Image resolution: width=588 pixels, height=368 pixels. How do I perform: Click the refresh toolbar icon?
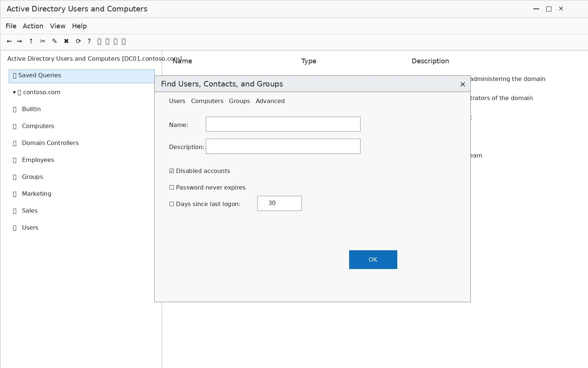click(78, 41)
